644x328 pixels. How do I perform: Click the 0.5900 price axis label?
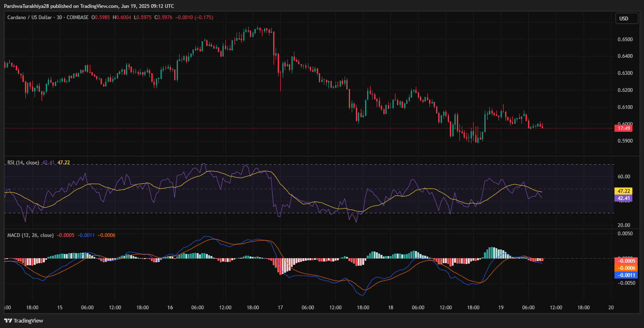625,141
